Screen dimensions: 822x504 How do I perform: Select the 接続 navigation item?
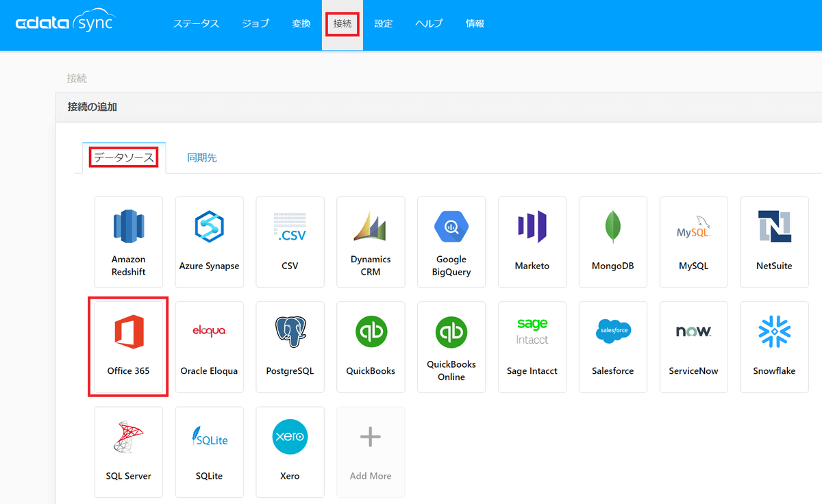coord(342,25)
